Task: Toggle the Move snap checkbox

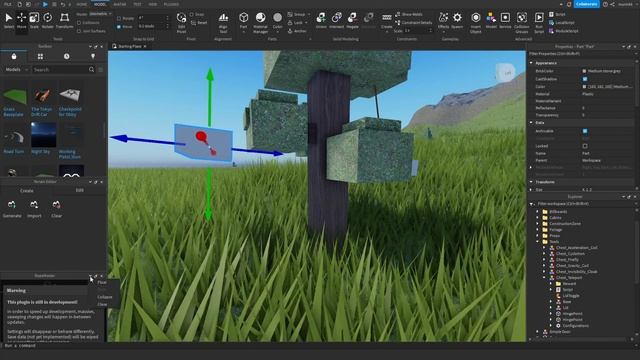Action: pyautogui.click(x=119, y=27)
